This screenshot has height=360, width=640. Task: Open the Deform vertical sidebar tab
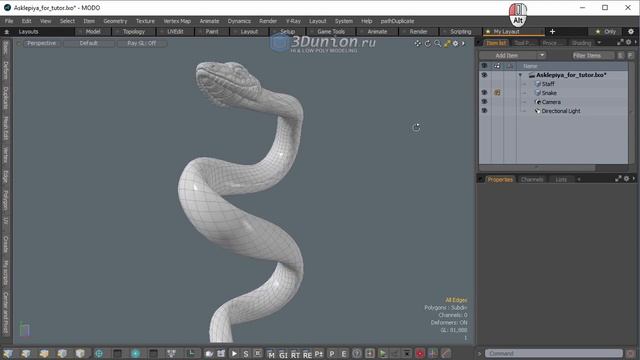click(6, 70)
